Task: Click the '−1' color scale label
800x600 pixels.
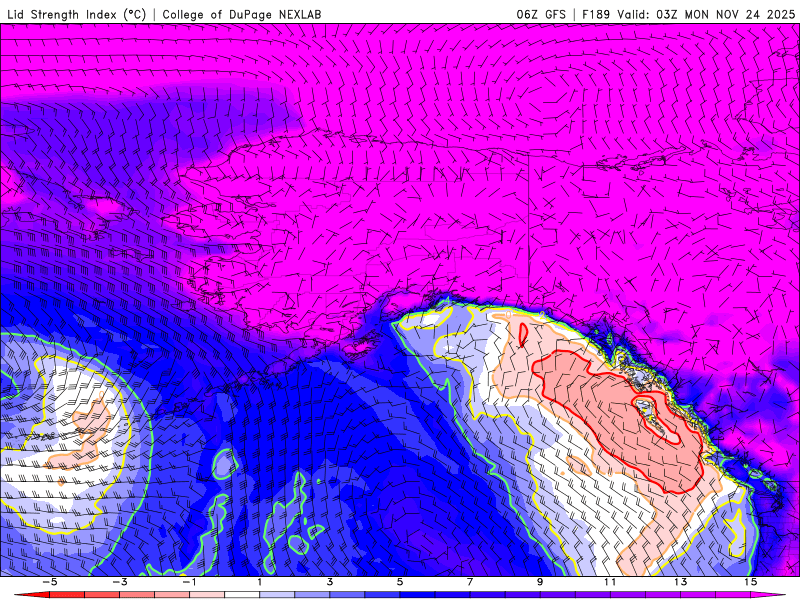Action: pyautogui.click(x=189, y=582)
